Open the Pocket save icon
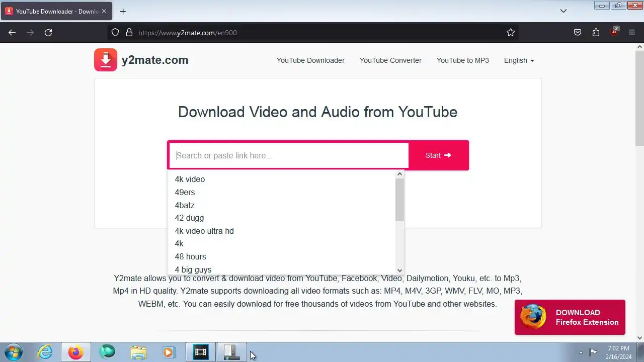This screenshot has width=644, height=362. click(578, 33)
